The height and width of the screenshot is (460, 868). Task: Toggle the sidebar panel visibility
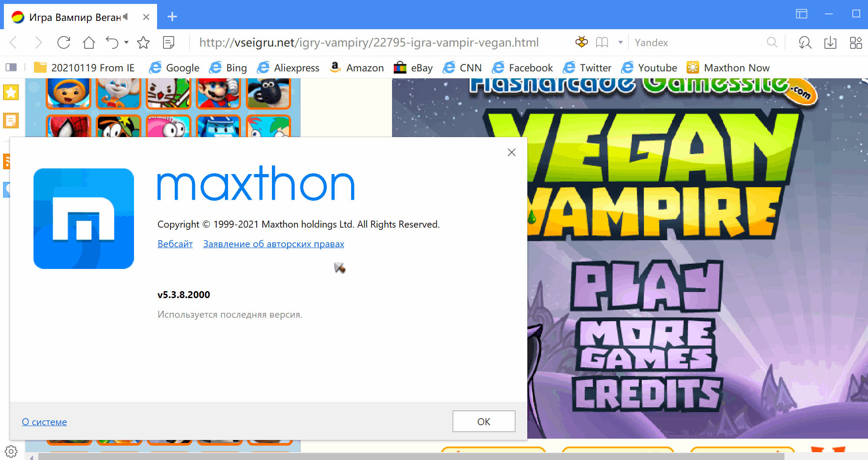(11, 67)
